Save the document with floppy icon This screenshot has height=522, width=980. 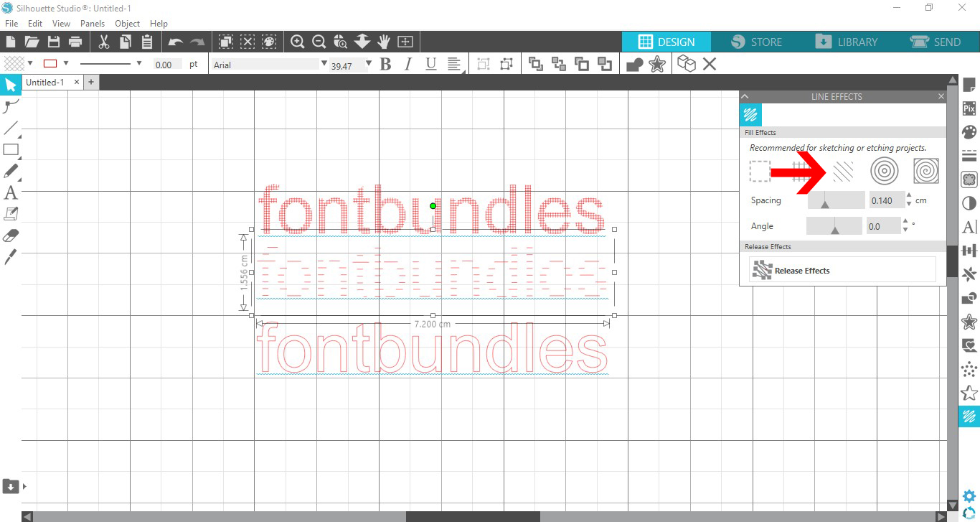pos(53,42)
